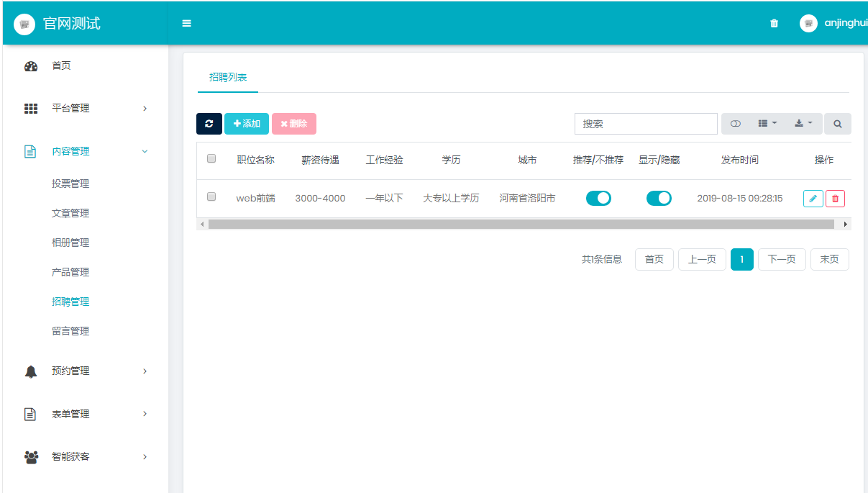Check the select-all checkbox in table header
The height and width of the screenshot is (493, 868).
(x=211, y=159)
